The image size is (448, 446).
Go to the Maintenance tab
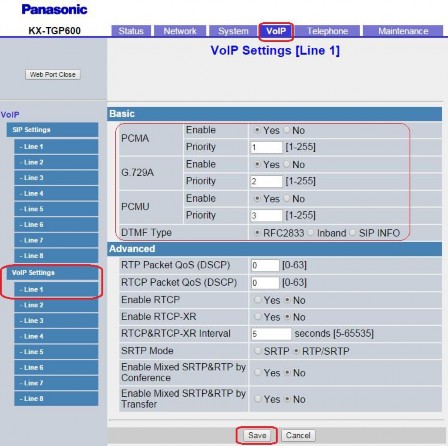tap(403, 31)
